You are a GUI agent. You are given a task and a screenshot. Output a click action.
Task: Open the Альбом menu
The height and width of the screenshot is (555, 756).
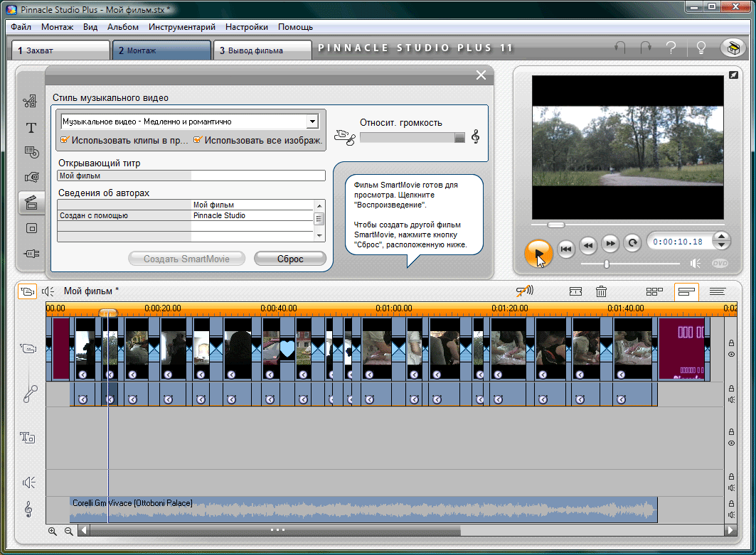click(x=123, y=27)
